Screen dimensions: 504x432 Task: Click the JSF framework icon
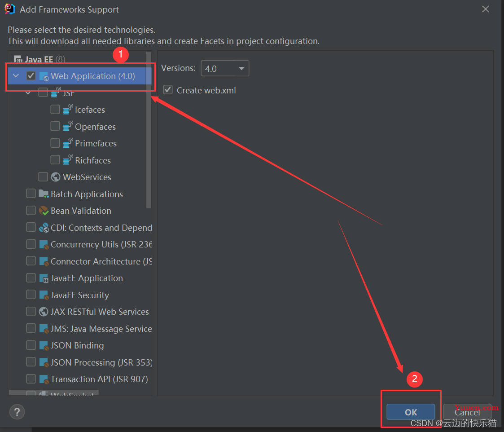coord(56,93)
